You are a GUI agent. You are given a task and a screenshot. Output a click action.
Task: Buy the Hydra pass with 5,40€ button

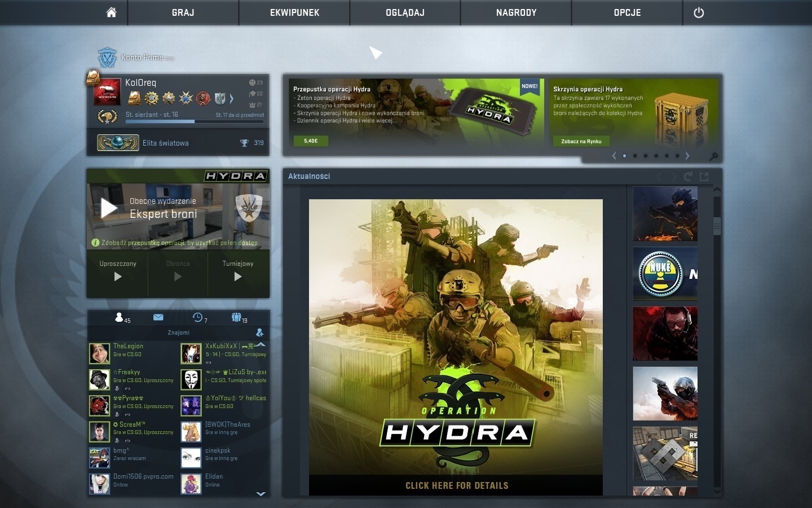click(311, 141)
